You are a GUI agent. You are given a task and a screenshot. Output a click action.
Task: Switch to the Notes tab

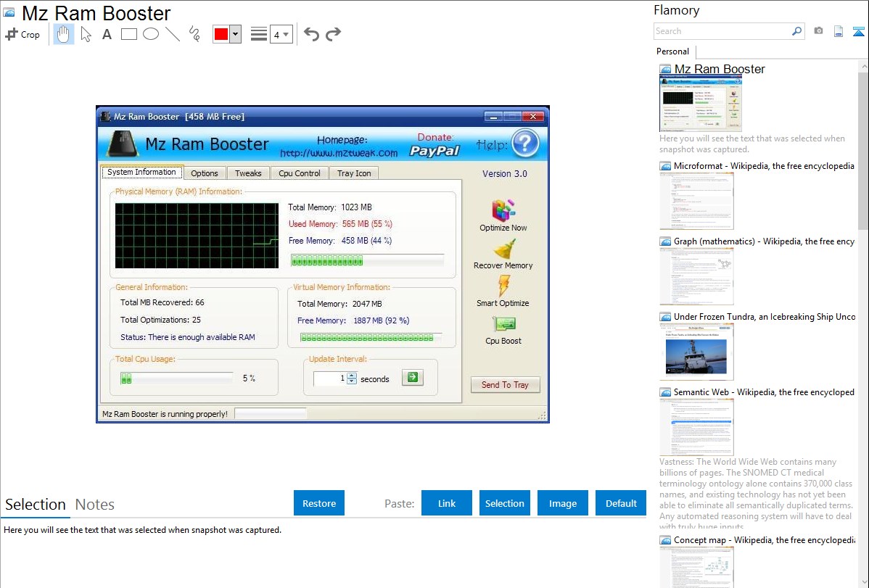click(95, 505)
